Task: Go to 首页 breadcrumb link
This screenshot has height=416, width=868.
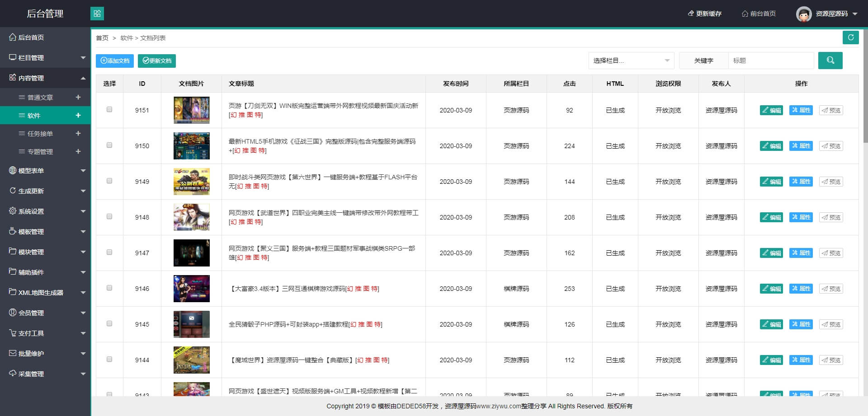Action: tap(102, 38)
